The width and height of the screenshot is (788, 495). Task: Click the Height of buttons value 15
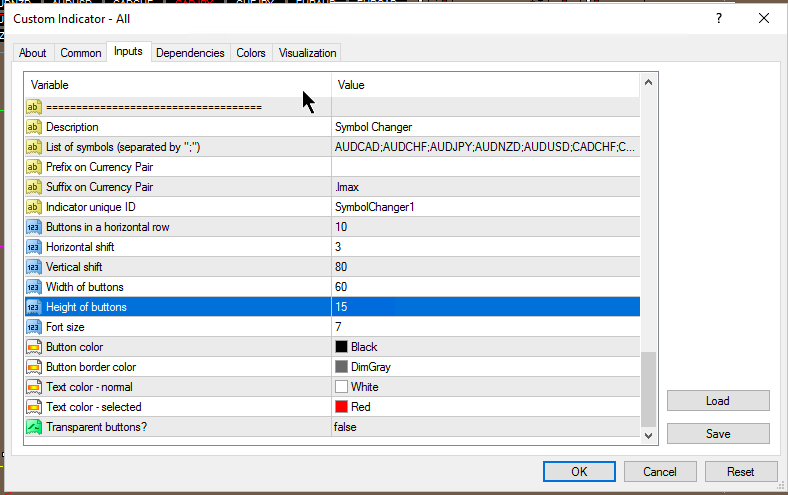341,307
